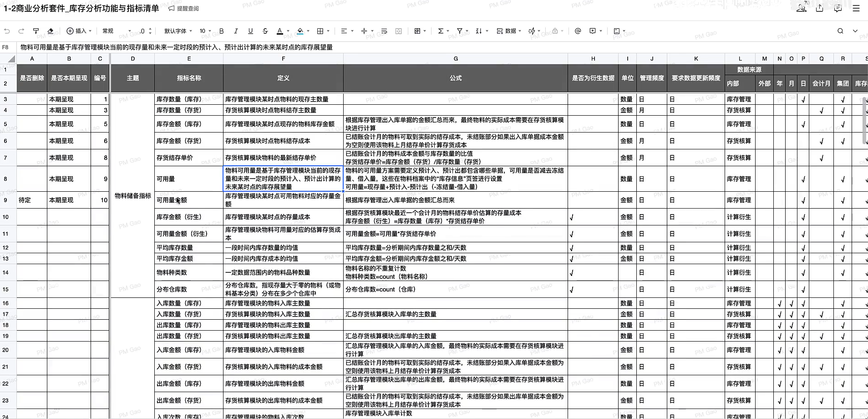The height and width of the screenshot is (419, 868).
Task: Click checkmark in 集团 column row 3
Action: pos(843,100)
